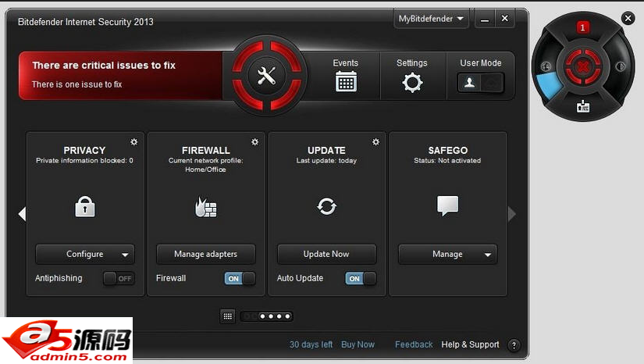Viewport: 644px width, 364px height.
Task: Click the Manage button in Safego
Action: click(x=447, y=255)
